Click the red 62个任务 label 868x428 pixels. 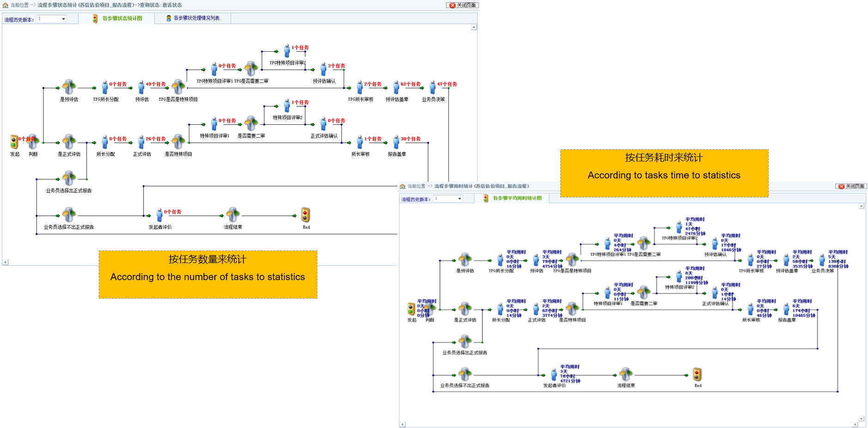tap(411, 84)
